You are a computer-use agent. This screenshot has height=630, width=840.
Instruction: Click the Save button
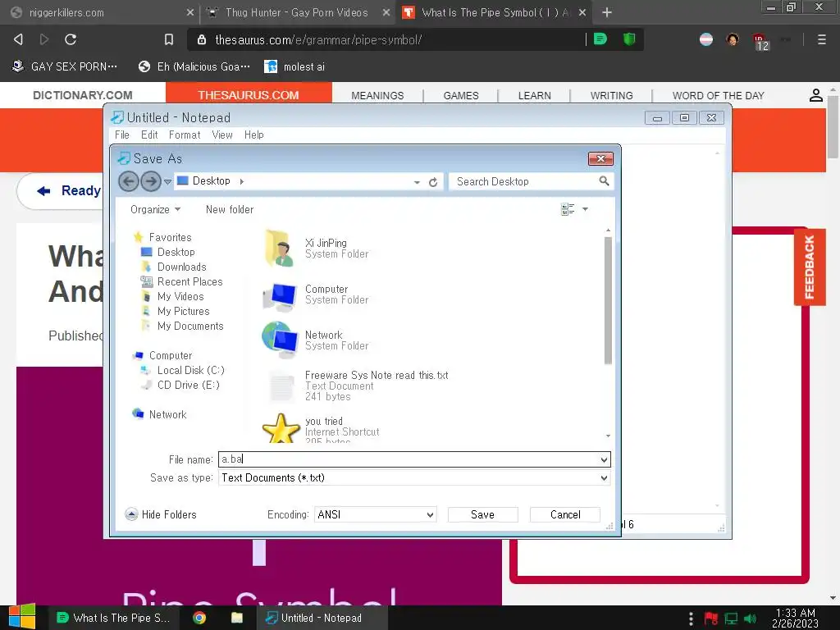(482, 515)
